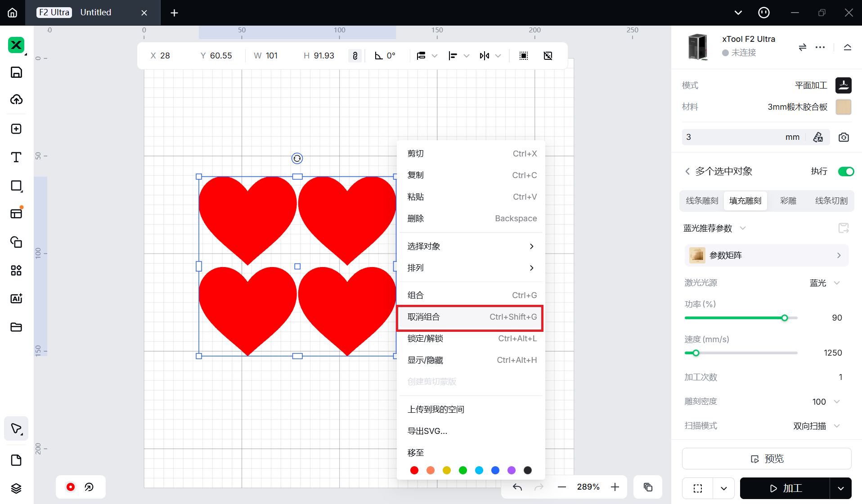Open the shapes library icon
This screenshot has width=862, height=504.
16,242
